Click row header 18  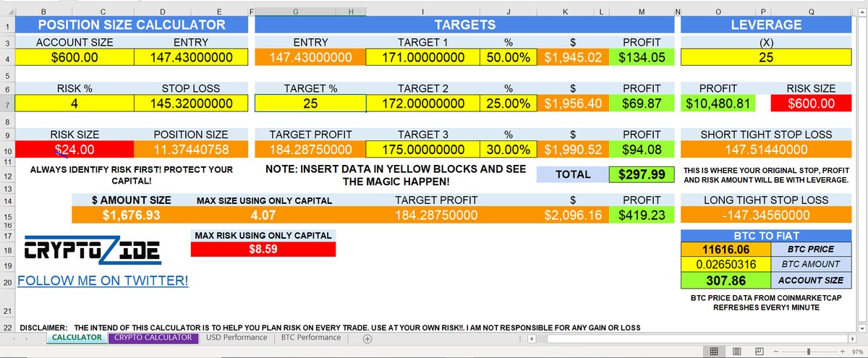(x=7, y=250)
